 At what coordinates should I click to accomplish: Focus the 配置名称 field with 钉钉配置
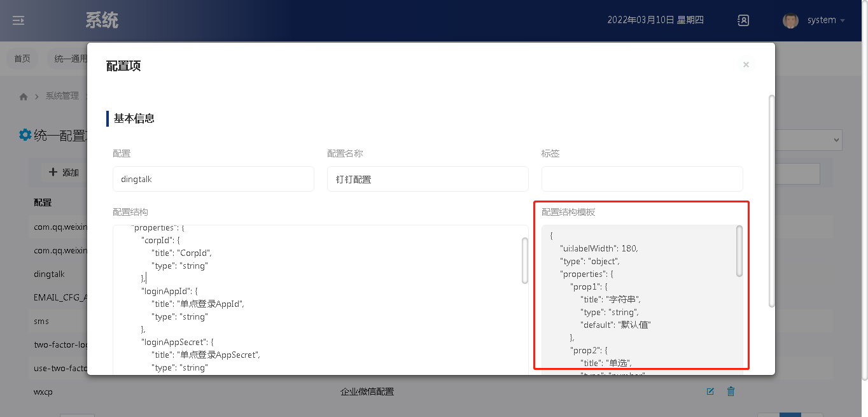[428, 179]
